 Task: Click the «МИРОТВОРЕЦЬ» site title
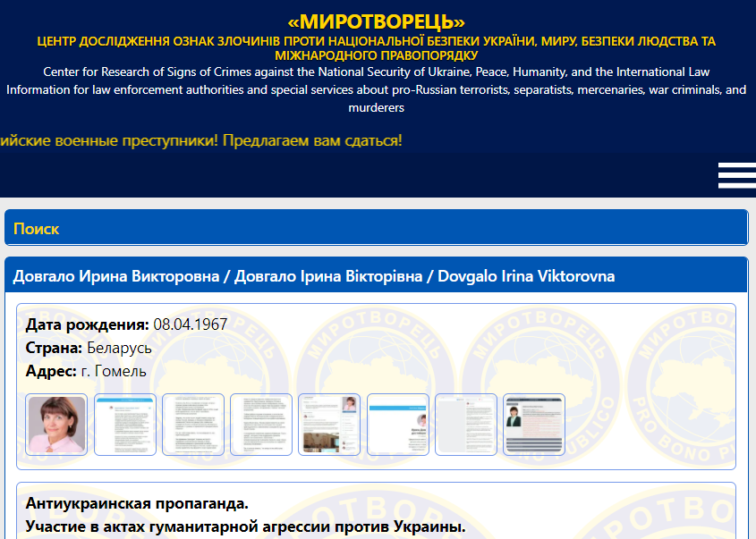click(x=377, y=19)
